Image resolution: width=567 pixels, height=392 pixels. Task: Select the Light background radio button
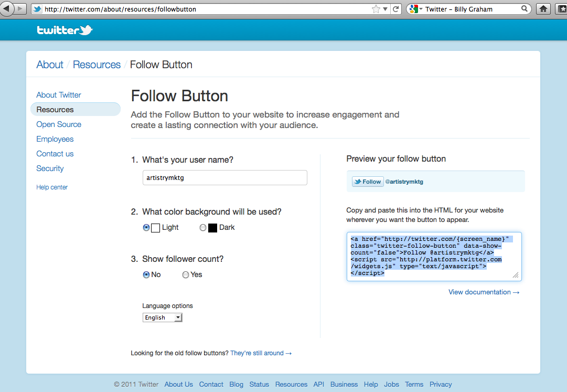(146, 227)
